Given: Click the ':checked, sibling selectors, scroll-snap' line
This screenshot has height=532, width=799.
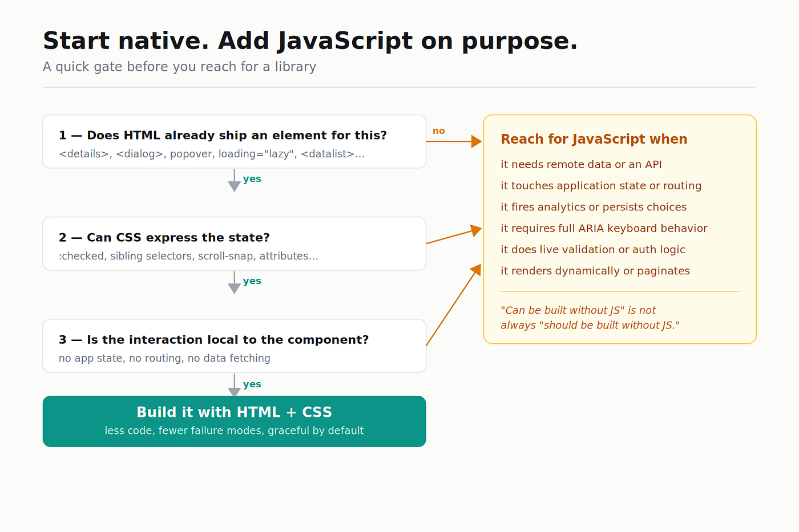Looking at the screenshot, I should click(188, 256).
